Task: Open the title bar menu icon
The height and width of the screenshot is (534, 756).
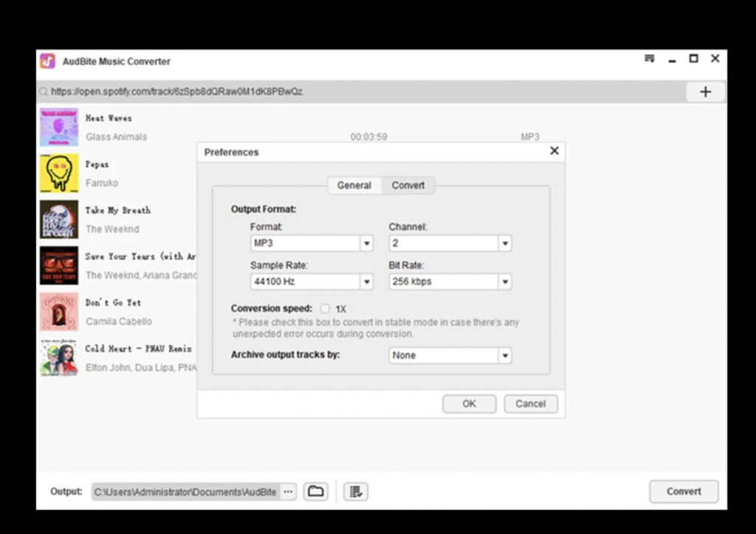Action: click(x=650, y=59)
